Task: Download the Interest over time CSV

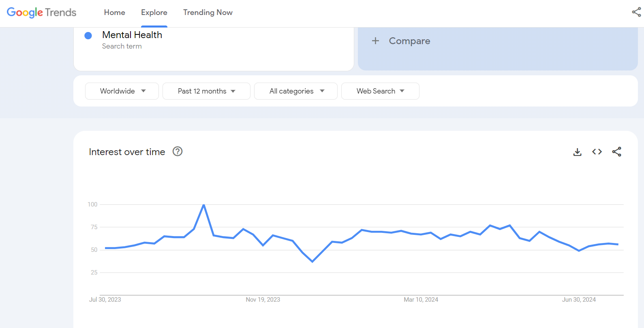Action: [578, 152]
